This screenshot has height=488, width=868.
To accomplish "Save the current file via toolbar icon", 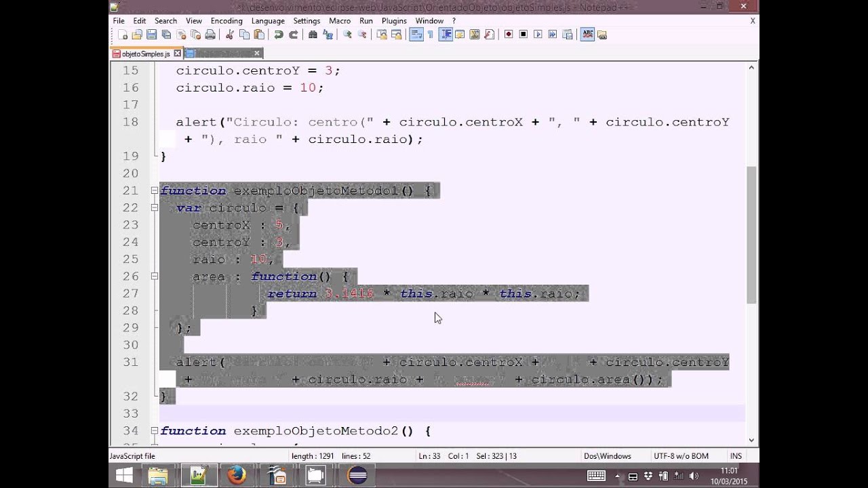I will coord(151,35).
